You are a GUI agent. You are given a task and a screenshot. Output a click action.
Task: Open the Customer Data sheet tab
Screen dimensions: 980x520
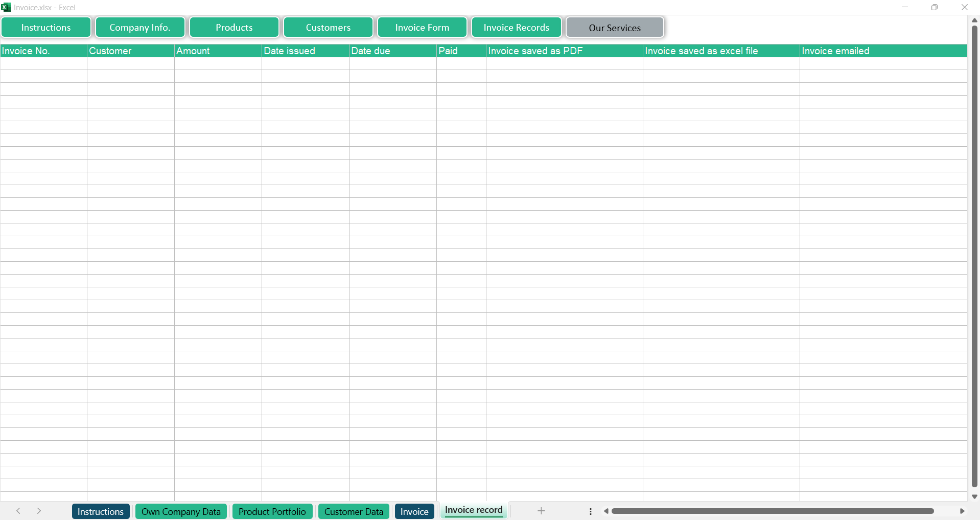(x=354, y=511)
